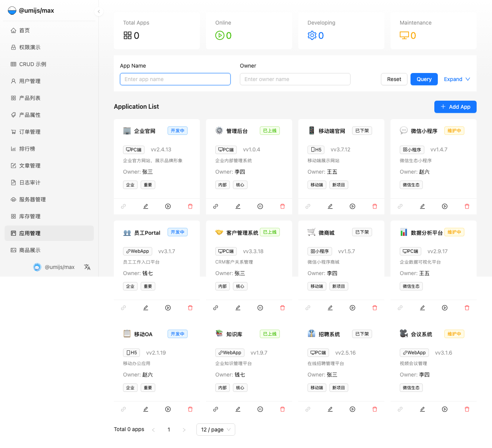Open 用户管理 in the sidebar menu
This screenshot has width=492, height=448.
pos(30,81)
